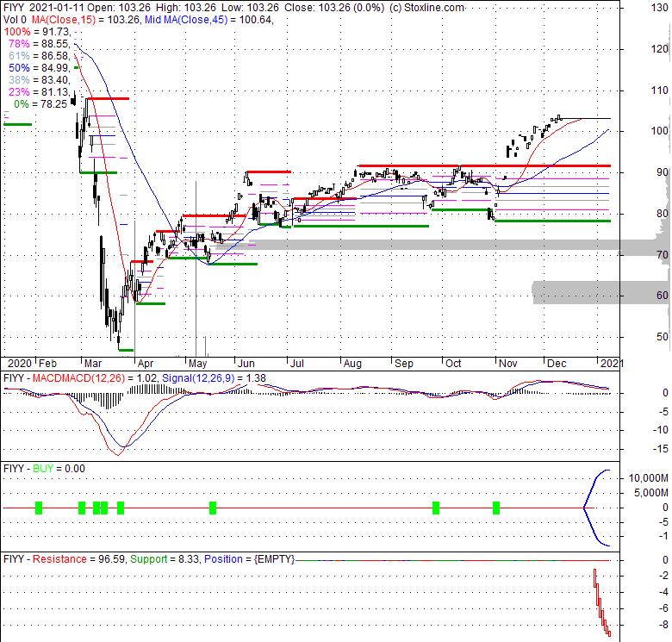672x642 pixels.
Task: Click the Mar month label
Action: pyautogui.click(x=93, y=364)
